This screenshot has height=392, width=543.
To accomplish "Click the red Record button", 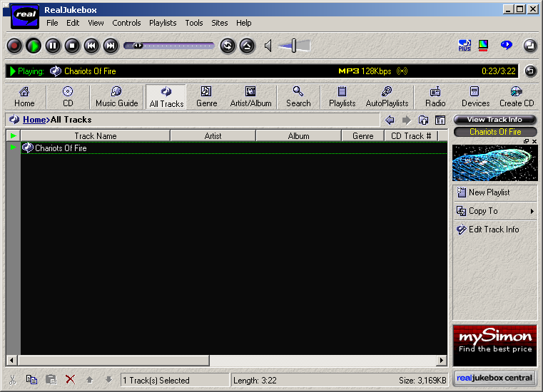I will tap(14, 46).
